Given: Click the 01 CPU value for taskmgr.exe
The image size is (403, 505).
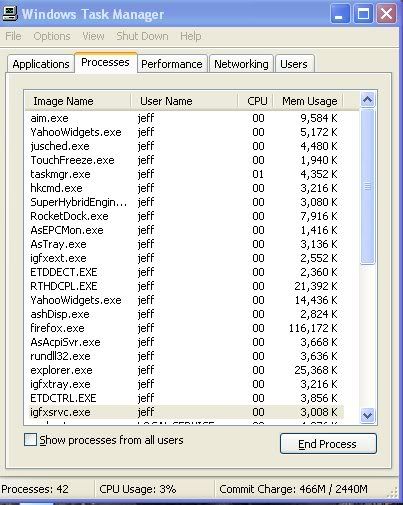Looking at the screenshot, I should point(258,174).
